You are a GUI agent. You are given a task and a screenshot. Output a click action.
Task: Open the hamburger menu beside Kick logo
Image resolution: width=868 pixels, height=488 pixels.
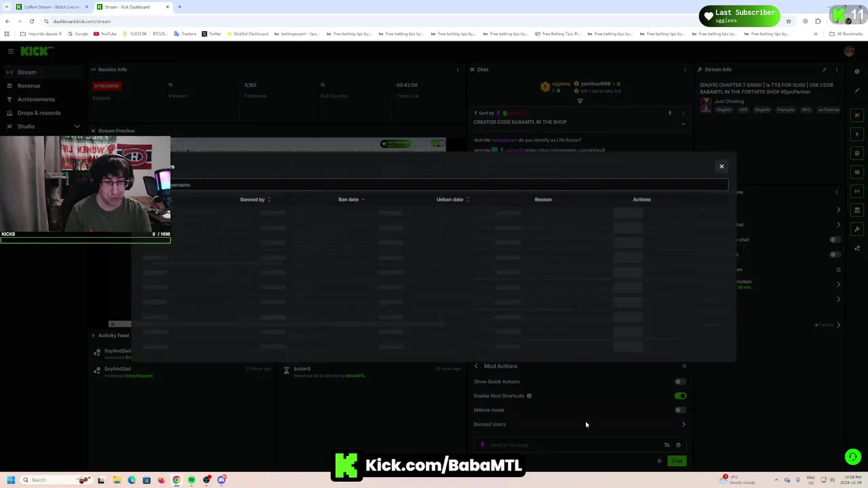point(10,51)
